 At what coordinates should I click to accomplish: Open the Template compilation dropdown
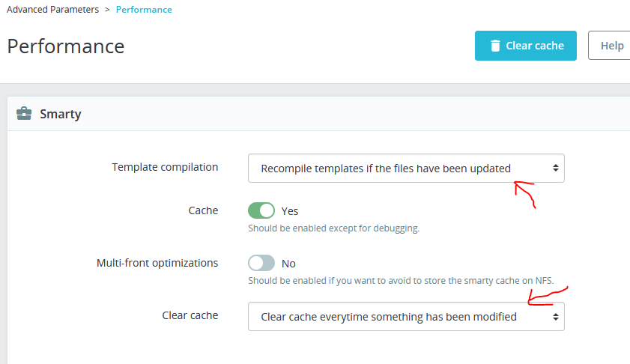pyautogui.click(x=405, y=169)
